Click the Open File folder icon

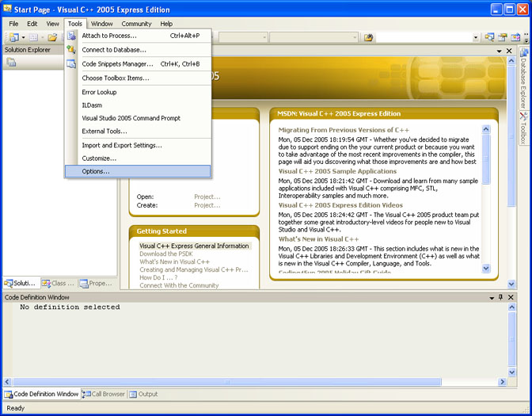tap(52, 37)
